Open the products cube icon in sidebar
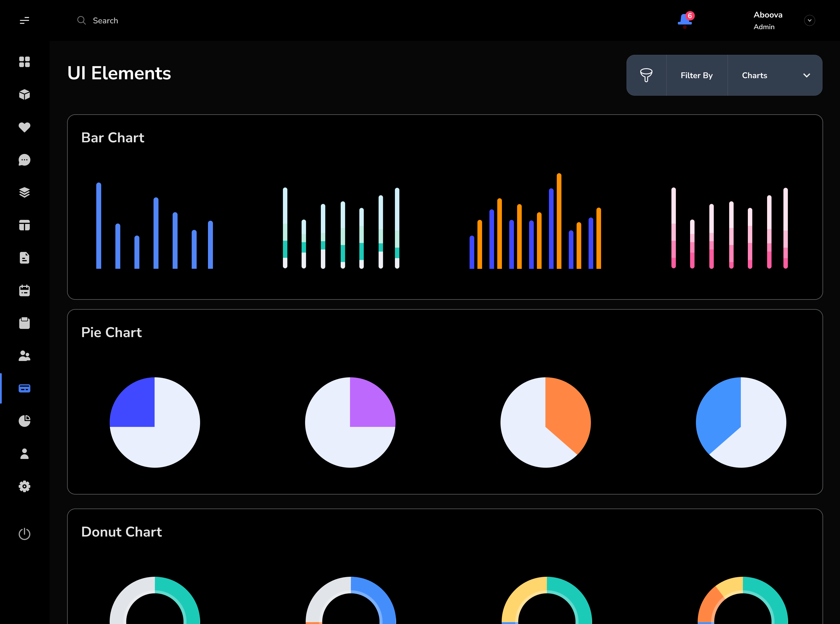The image size is (840, 624). pyautogui.click(x=24, y=94)
